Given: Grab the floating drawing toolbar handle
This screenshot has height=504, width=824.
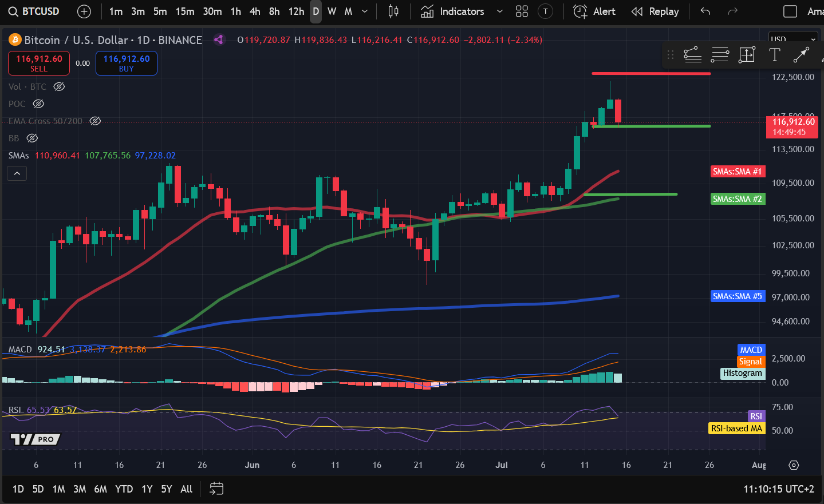Looking at the screenshot, I should pos(671,55).
